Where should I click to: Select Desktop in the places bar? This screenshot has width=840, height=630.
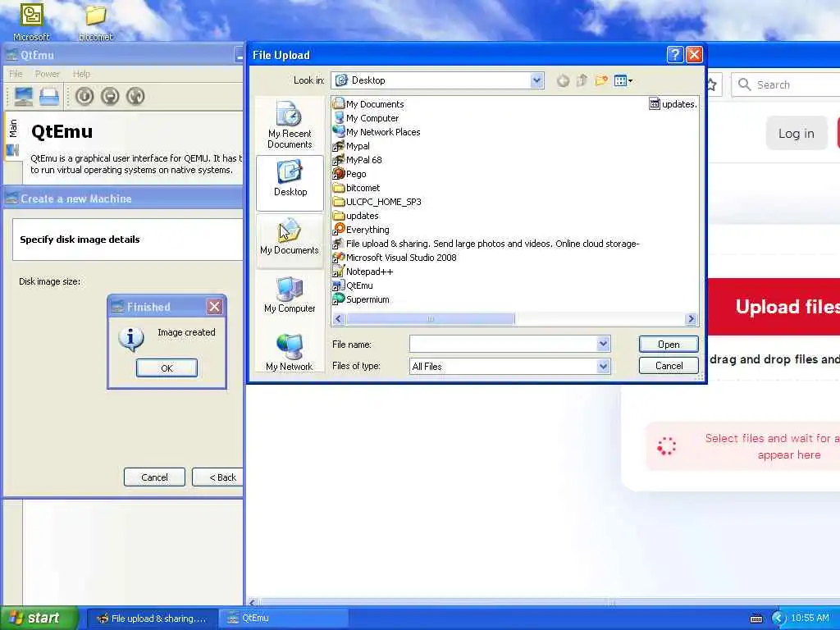pos(290,183)
